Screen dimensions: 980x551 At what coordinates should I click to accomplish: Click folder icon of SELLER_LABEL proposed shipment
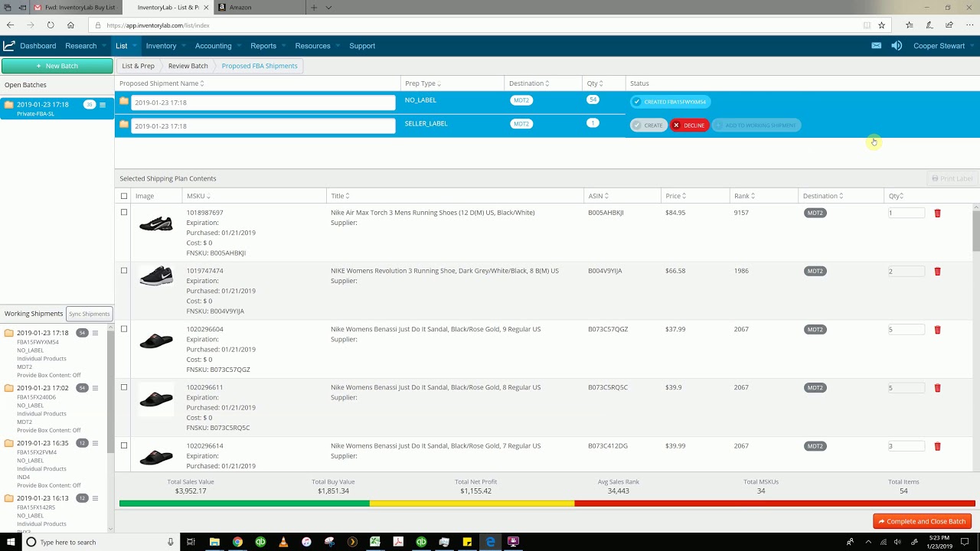(x=124, y=124)
